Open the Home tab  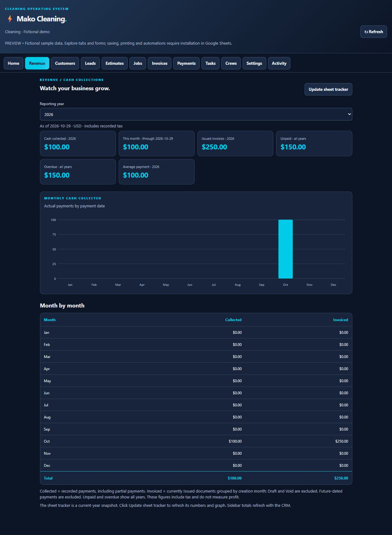(13, 63)
